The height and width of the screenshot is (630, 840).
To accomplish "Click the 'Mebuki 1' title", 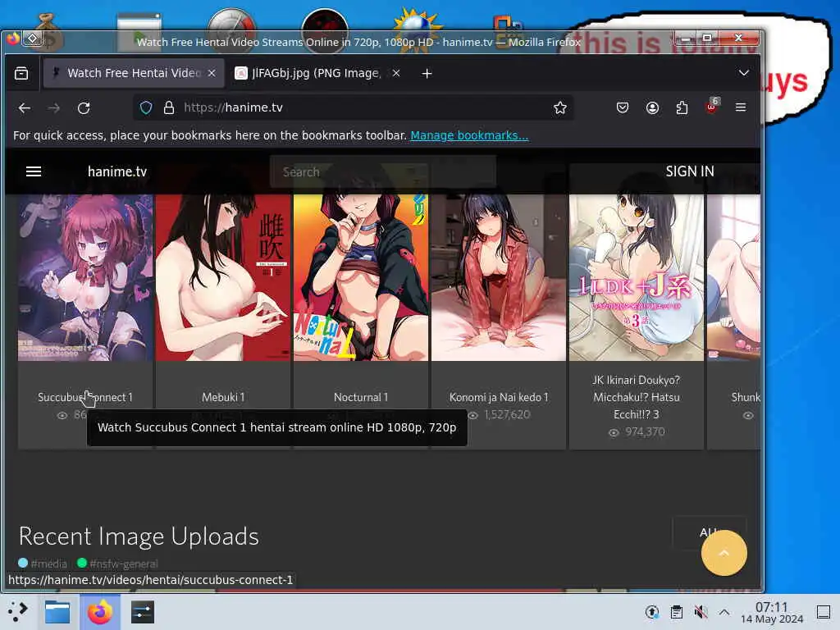I will click(223, 398).
